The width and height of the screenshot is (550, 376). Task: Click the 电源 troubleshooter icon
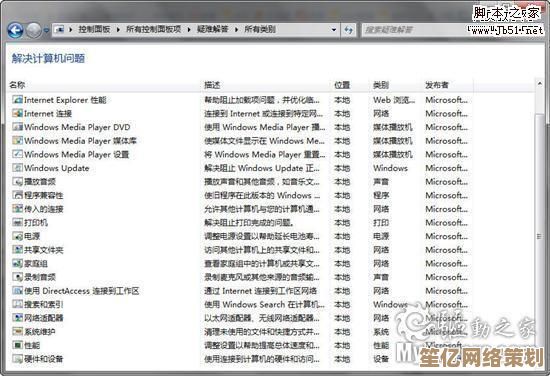coord(17,236)
